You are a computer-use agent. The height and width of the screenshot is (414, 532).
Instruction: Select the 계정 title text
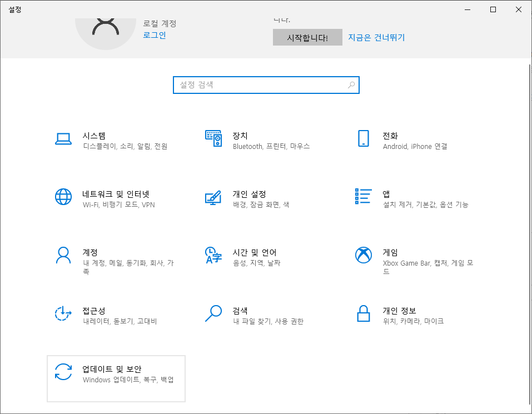coord(90,252)
